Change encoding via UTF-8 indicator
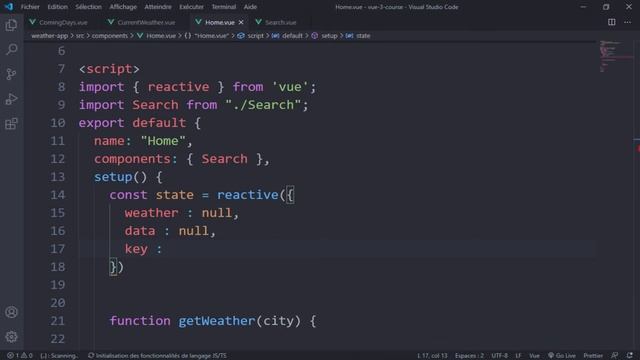This screenshot has width=640, height=360. click(x=499, y=356)
